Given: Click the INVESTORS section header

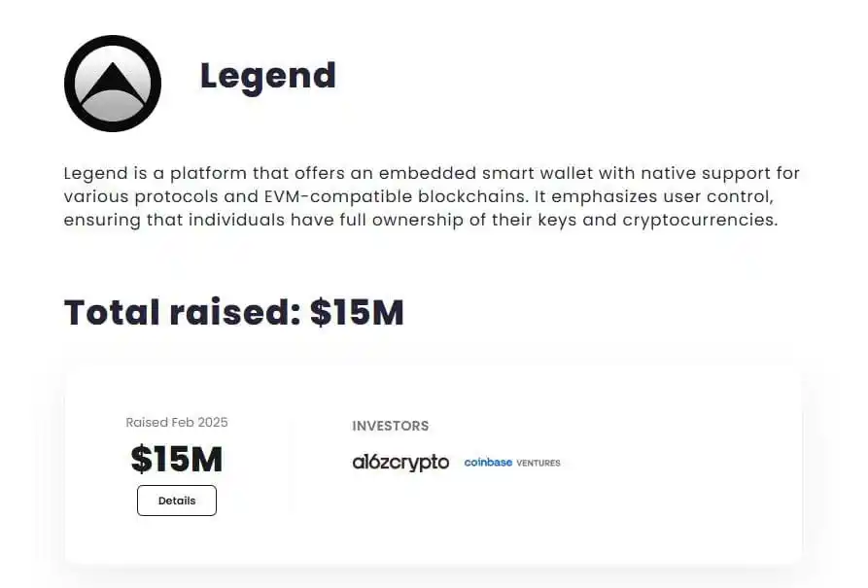Looking at the screenshot, I should tap(391, 426).
